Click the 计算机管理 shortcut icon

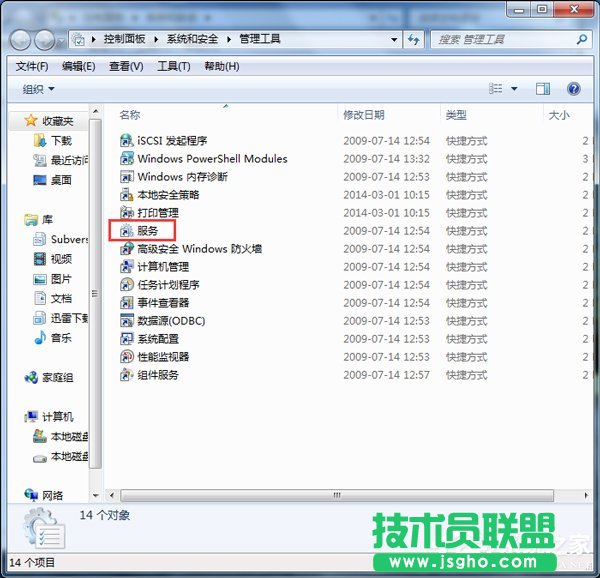pos(127,267)
